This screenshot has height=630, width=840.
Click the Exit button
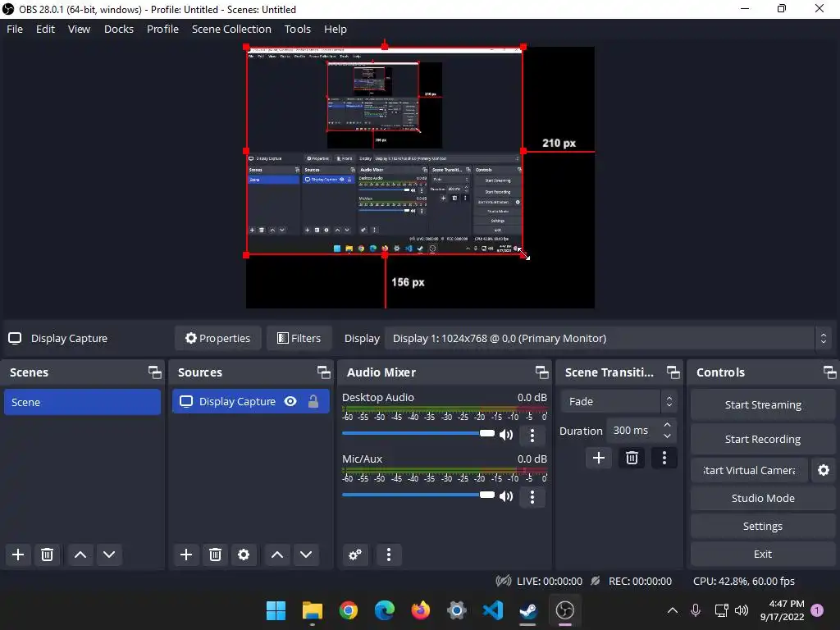pos(763,554)
